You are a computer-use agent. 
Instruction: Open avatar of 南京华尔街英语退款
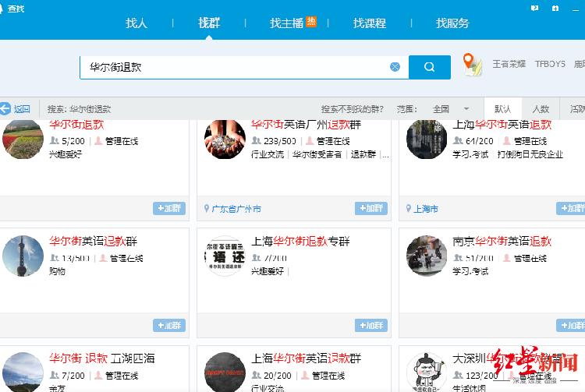click(x=427, y=256)
